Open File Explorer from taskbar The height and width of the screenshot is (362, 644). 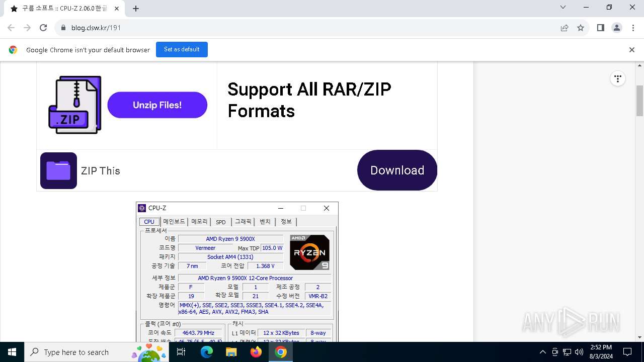point(231,352)
